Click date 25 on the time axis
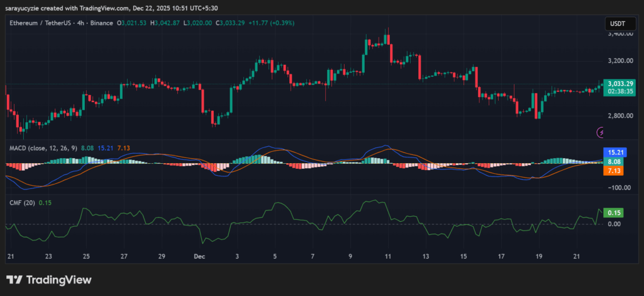Viewport: 644px width, 296px height. pyautogui.click(x=86, y=257)
